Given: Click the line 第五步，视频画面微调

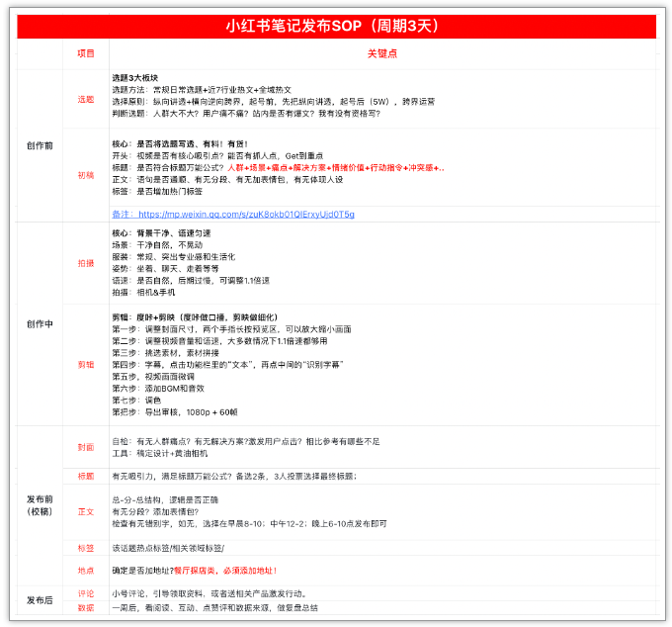Looking at the screenshot, I should point(153,377).
